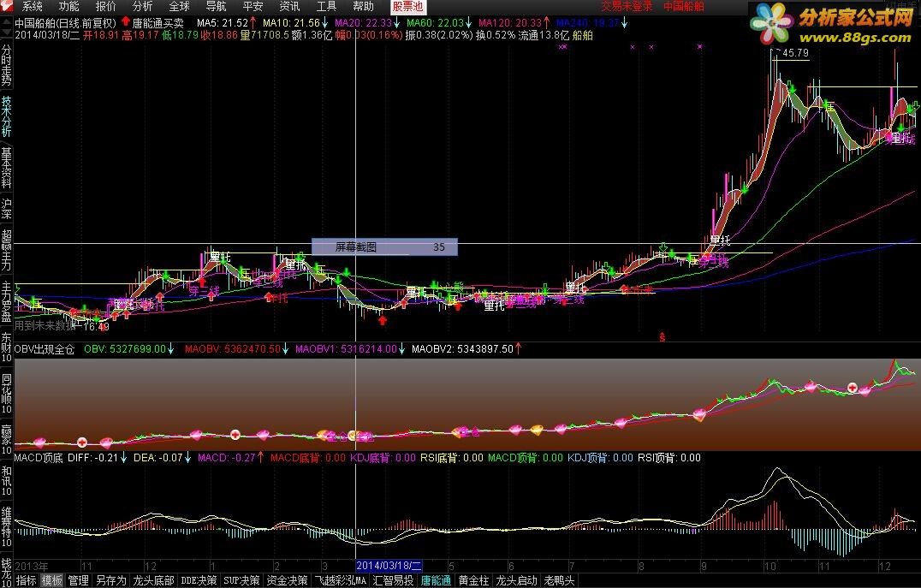921x588 pixels.
Task: Open the 全球 menu
Action: 179,7
